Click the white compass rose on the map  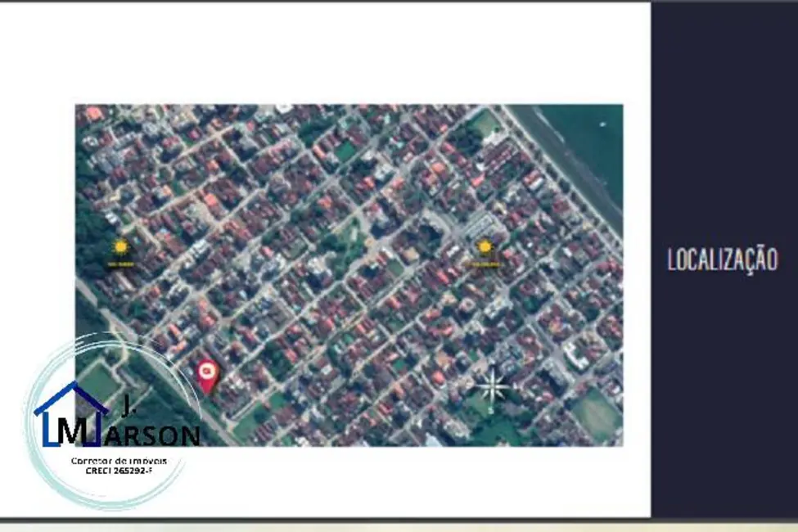(492, 385)
